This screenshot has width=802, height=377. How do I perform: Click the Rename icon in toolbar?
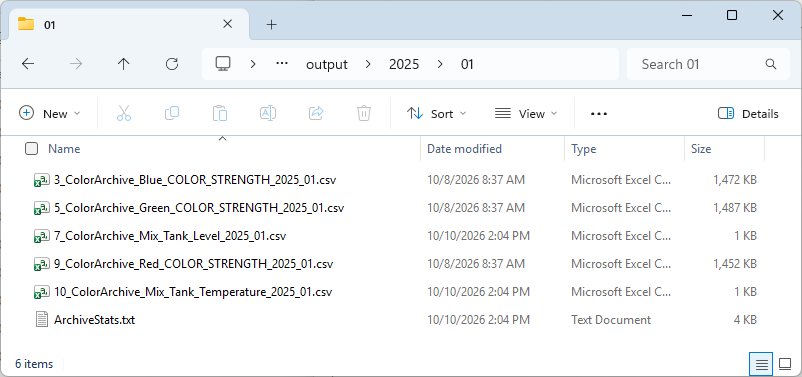pos(268,114)
